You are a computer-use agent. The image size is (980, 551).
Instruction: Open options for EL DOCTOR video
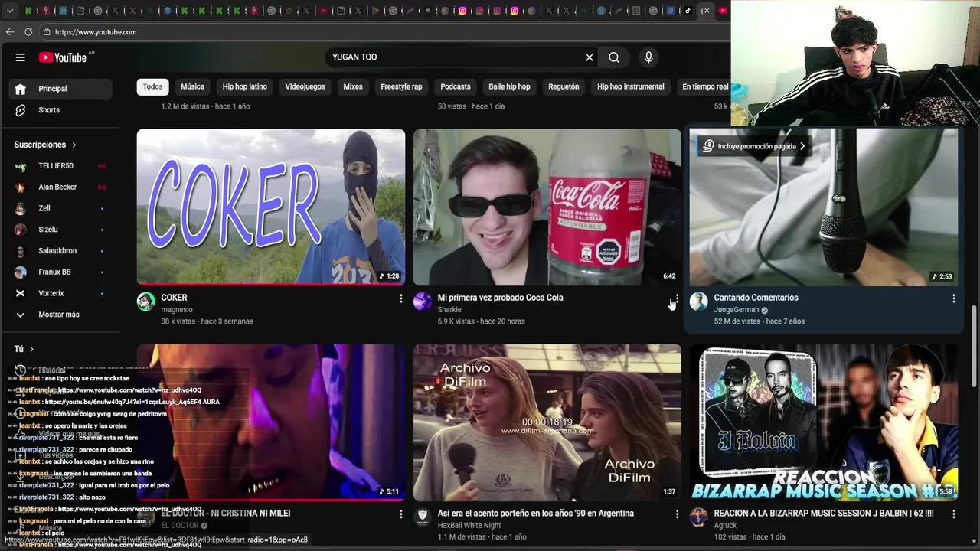(400, 514)
